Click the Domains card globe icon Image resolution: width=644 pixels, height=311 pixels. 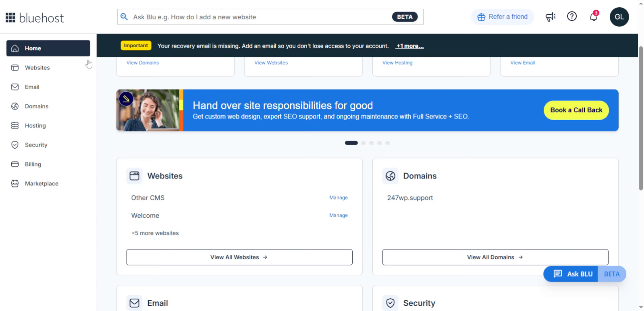tap(390, 176)
